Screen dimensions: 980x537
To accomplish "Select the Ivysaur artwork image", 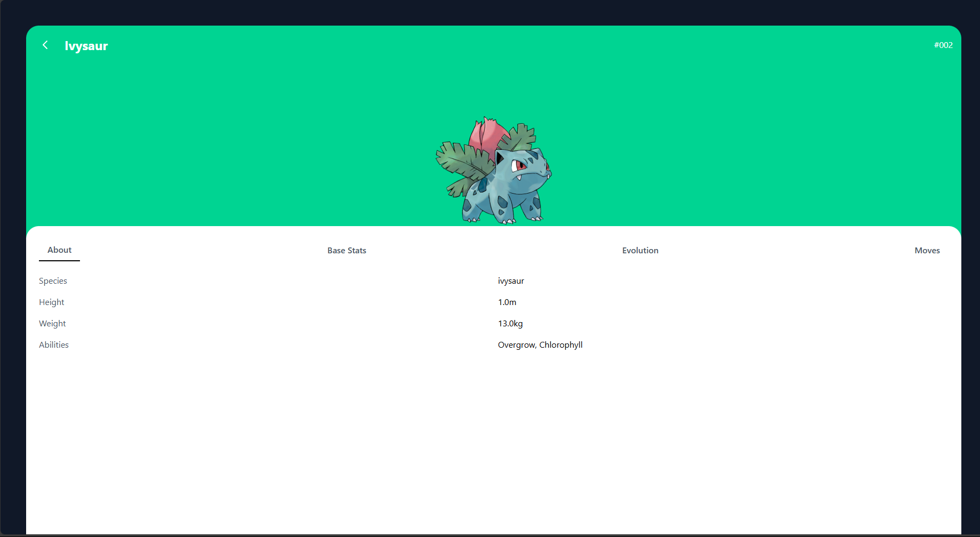I will tap(491, 171).
